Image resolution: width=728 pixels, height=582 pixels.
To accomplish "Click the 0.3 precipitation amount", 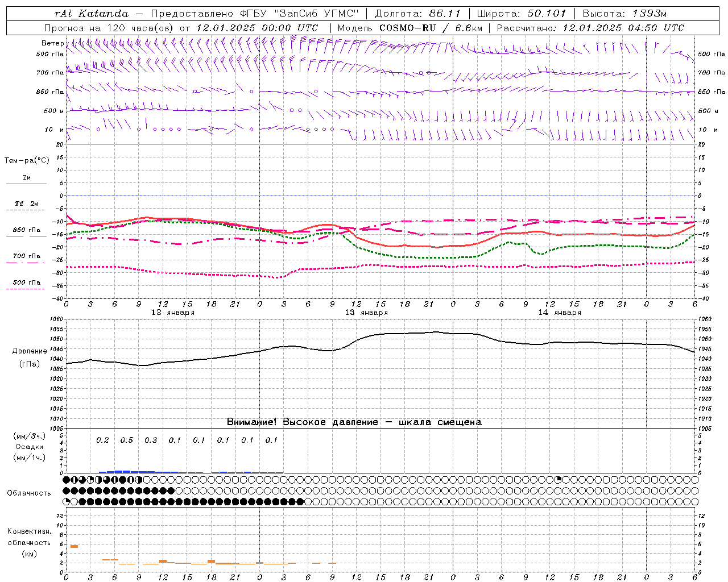I will (x=151, y=440).
